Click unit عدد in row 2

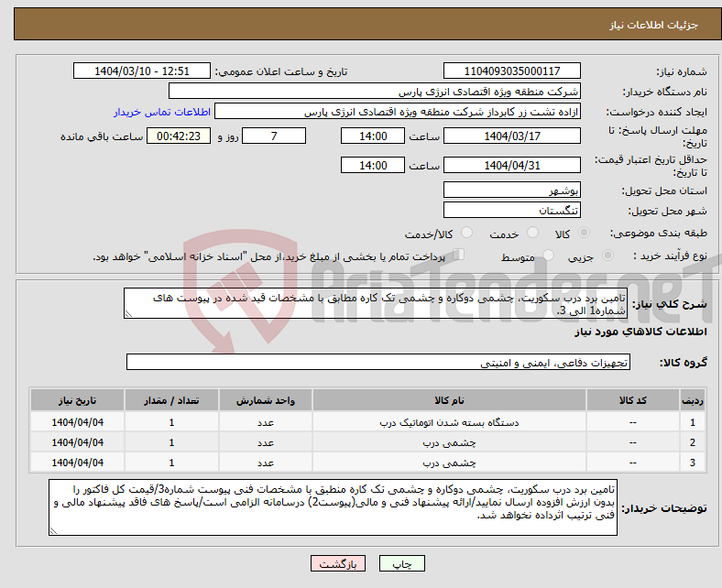pyautogui.click(x=265, y=443)
